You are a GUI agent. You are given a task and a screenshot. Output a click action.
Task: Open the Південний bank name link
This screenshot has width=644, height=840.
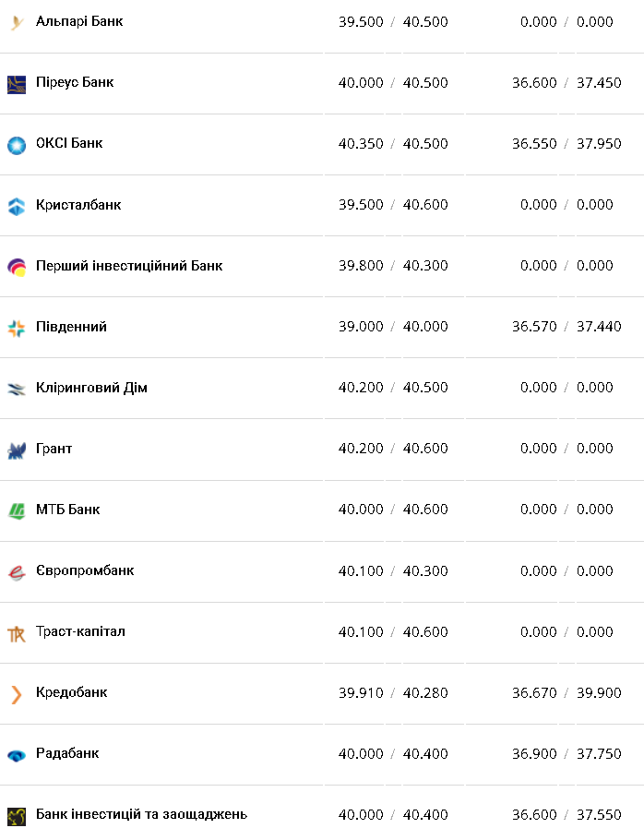[x=71, y=327]
